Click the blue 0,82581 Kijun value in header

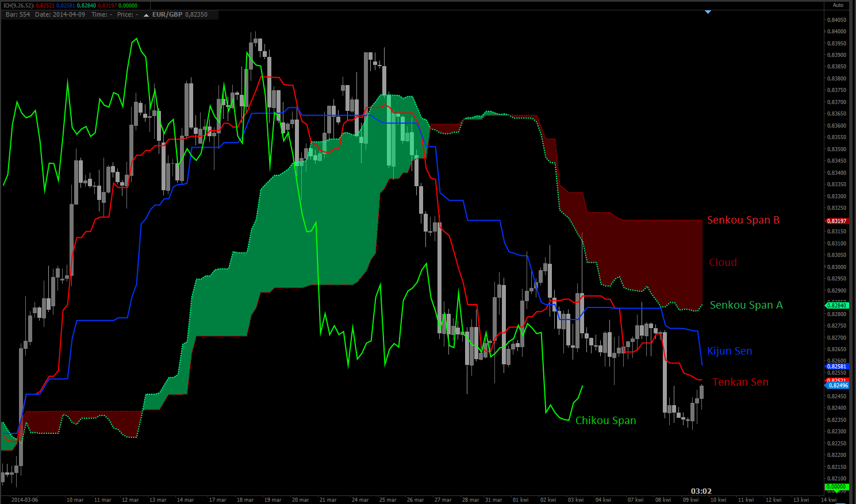[x=66, y=6]
